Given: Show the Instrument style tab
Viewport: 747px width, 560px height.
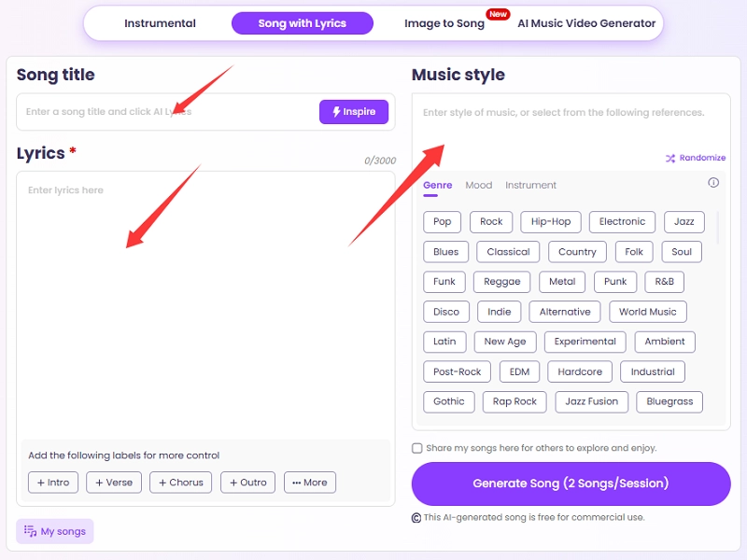Looking at the screenshot, I should tap(530, 185).
